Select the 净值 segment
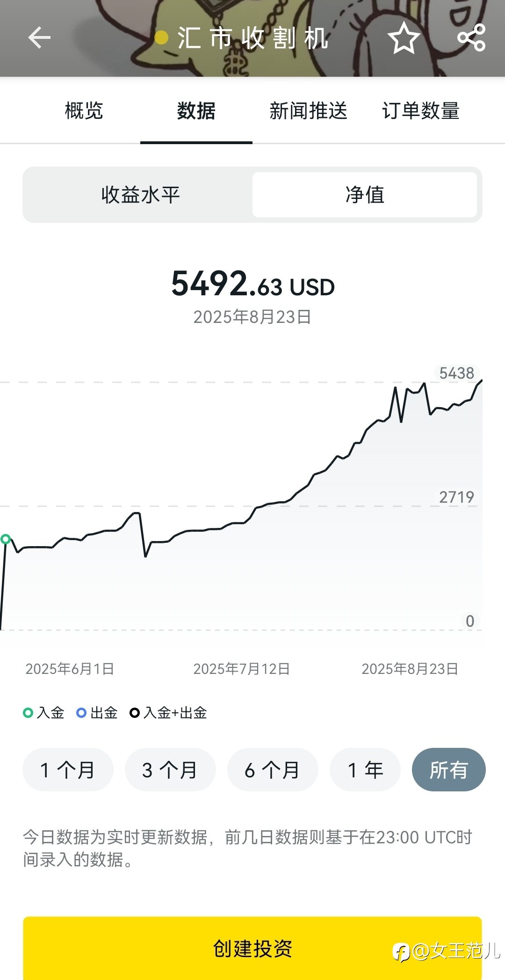 point(365,195)
